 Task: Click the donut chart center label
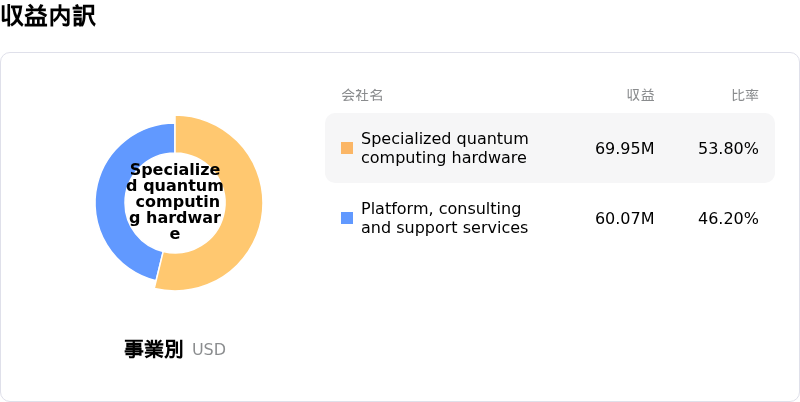click(x=175, y=202)
